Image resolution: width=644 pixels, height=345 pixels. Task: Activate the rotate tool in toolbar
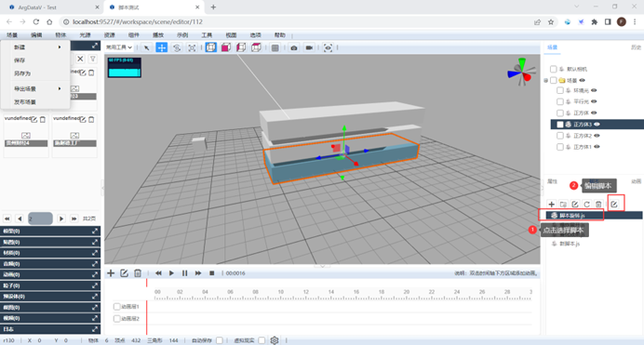(x=177, y=47)
